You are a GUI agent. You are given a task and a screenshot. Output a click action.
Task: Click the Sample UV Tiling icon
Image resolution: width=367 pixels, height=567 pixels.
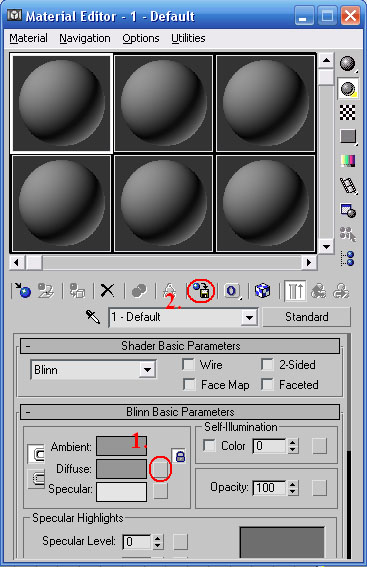(349, 137)
